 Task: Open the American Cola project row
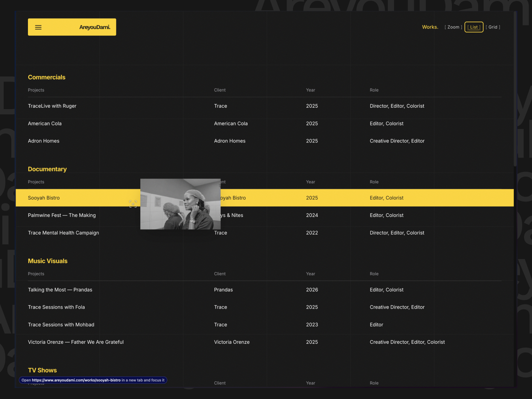tap(265, 124)
